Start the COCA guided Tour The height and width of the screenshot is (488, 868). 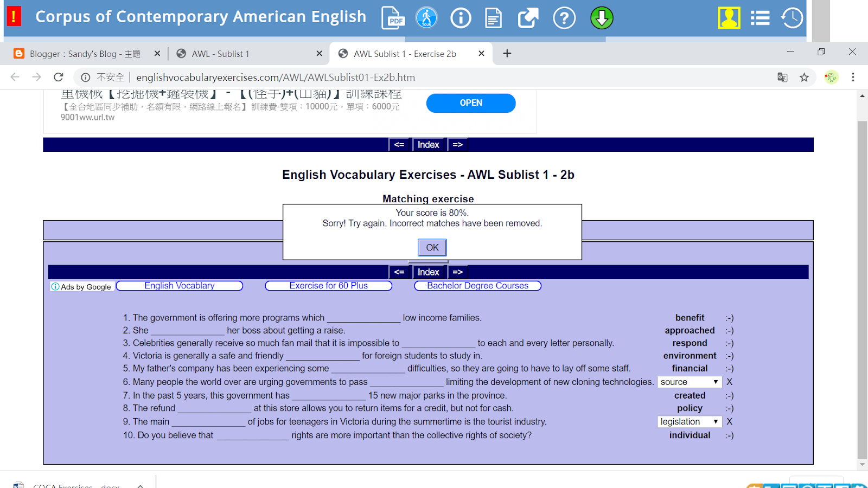(426, 18)
